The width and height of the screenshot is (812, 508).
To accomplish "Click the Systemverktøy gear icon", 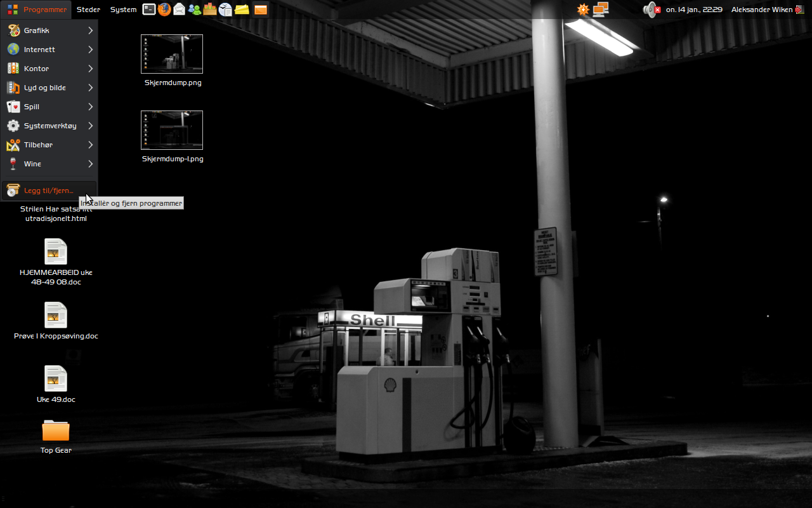I will tap(13, 126).
